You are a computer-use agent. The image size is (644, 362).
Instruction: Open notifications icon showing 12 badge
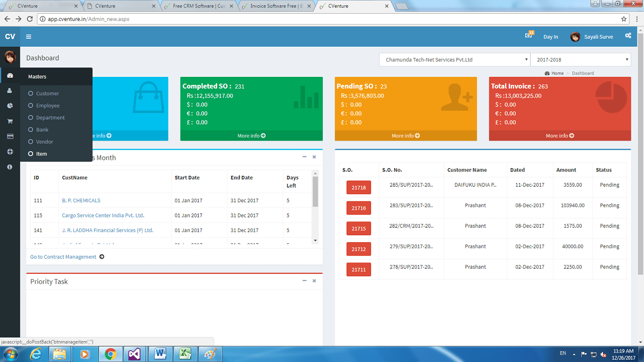pos(529,35)
